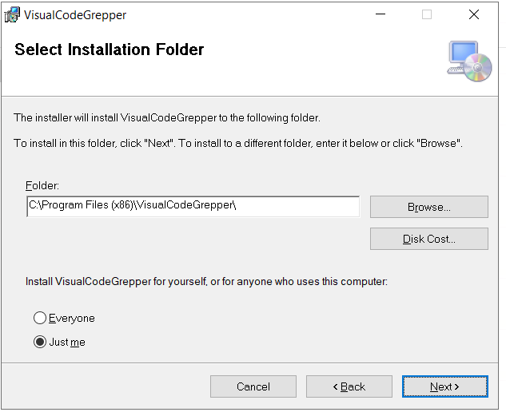Click the VisualCodeGrepper title bar text
Screen dimensions: 506x420
[x=75, y=15]
